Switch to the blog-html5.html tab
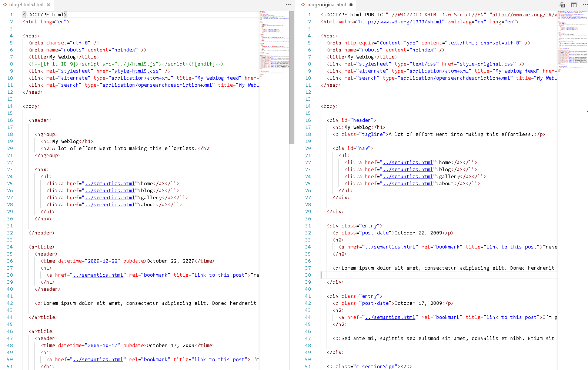The height and width of the screenshot is (370, 588). (26, 5)
